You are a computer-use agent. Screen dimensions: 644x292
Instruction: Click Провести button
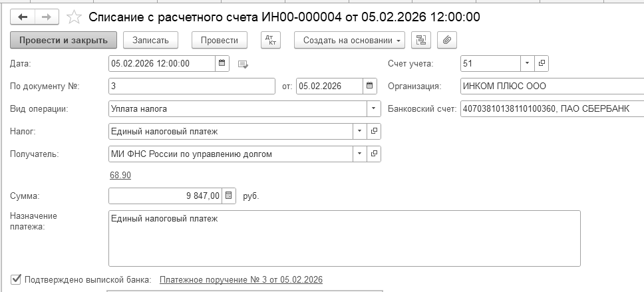tap(220, 41)
